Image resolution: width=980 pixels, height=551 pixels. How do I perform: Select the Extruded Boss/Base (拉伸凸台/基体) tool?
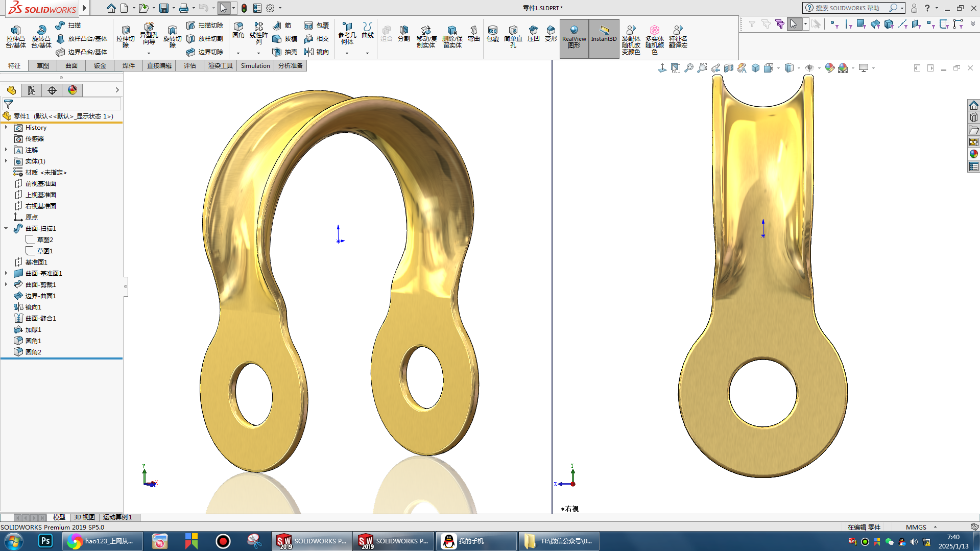[x=16, y=37]
